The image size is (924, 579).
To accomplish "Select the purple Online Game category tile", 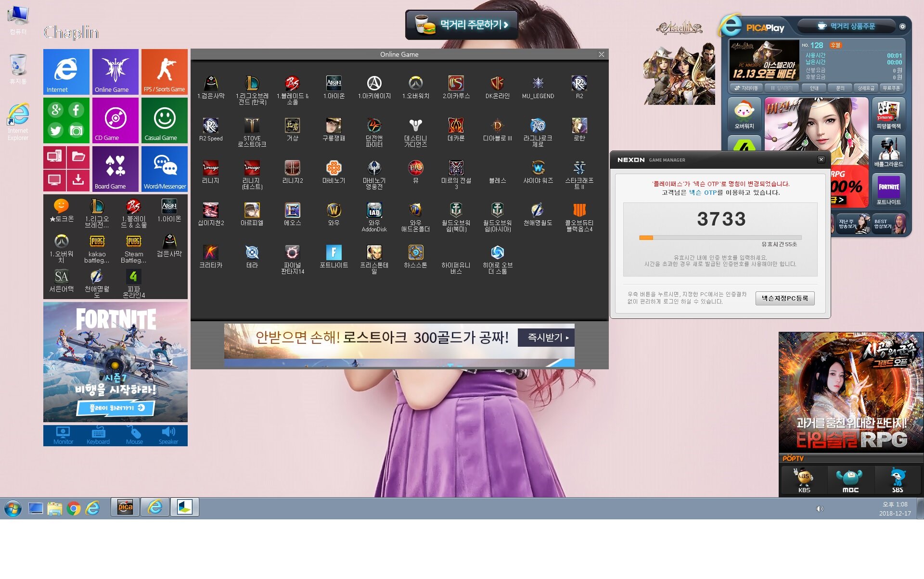I will pos(115,72).
